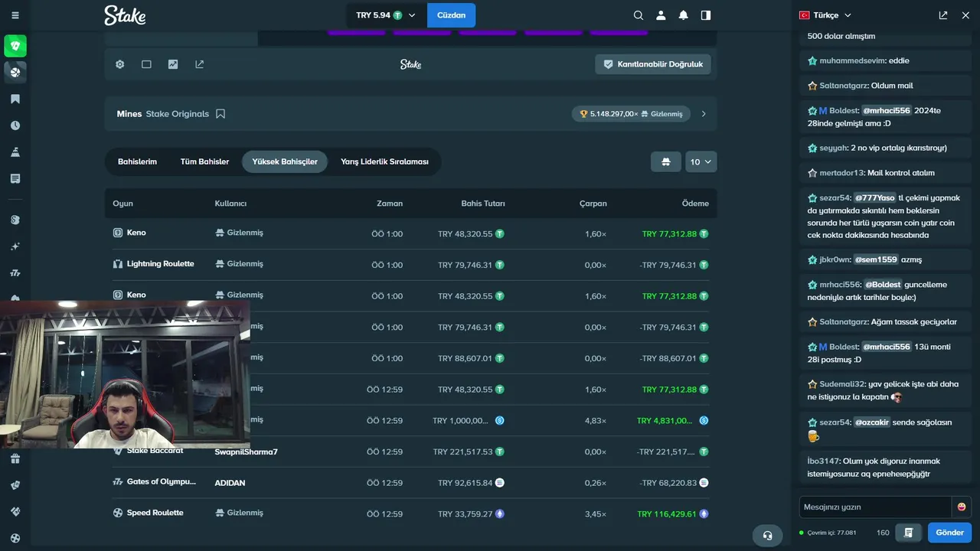Toggle ghost mode incognito button

(666, 161)
